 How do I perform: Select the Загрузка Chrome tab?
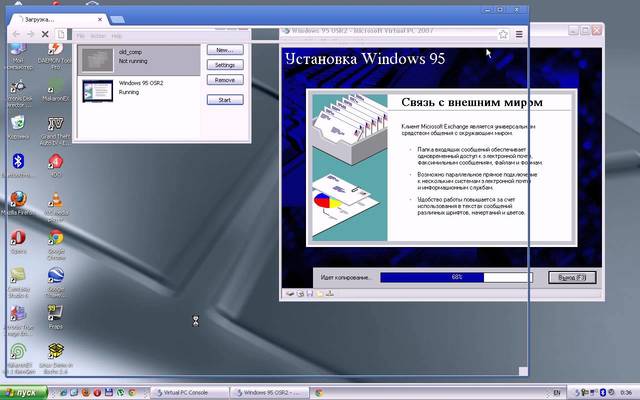(x=57, y=19)
